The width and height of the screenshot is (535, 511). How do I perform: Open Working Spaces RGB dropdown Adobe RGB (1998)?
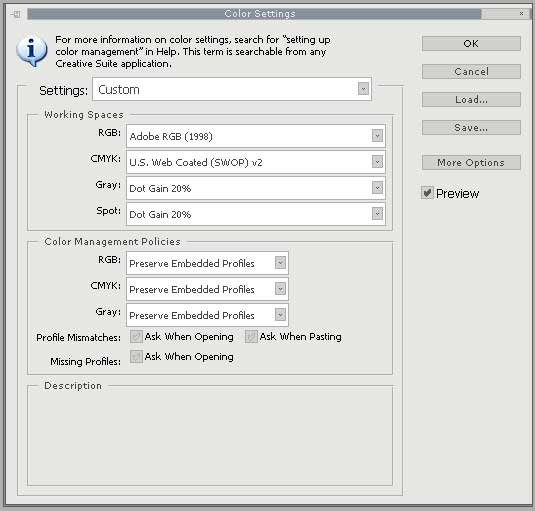(256, 136)
